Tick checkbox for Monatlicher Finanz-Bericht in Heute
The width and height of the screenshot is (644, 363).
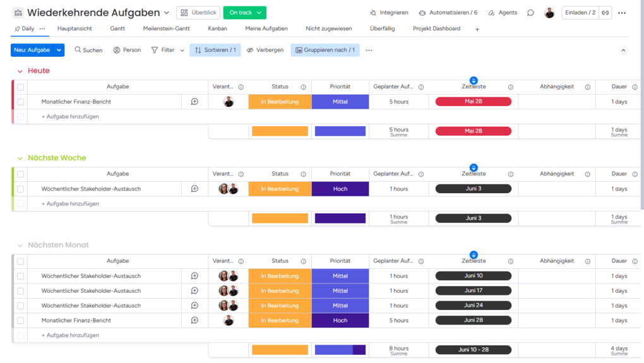pyautogui.click(x=21, y=102)
